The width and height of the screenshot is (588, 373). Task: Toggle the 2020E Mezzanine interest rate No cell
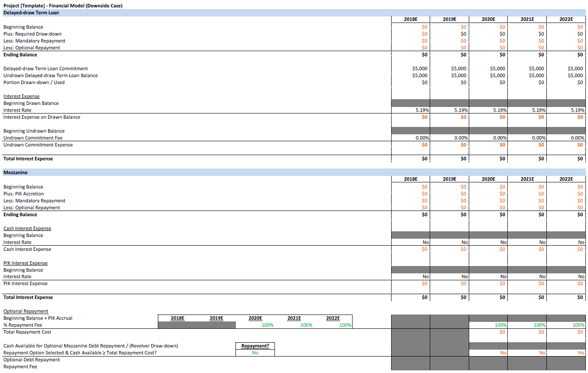pyautogui.click(x=503, y=242)
